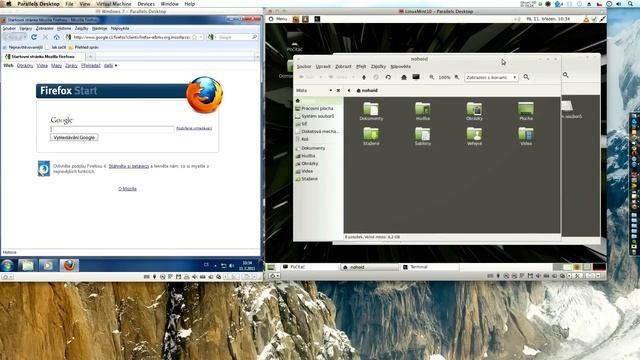Screen dimensions: 640x360
Task: Open a new tab in Firefox
Action: point(91,57)
